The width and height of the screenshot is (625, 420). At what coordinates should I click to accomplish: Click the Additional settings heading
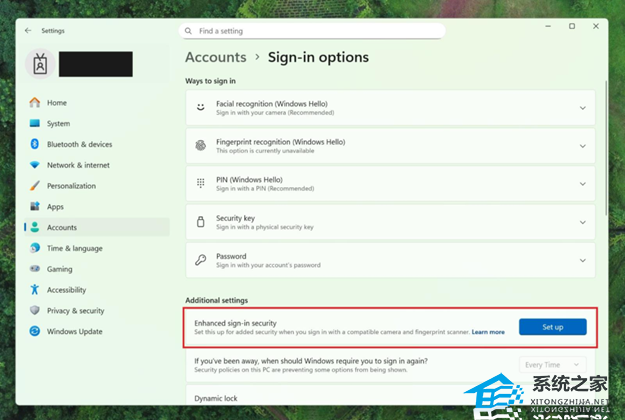click(x=216, y=300)
